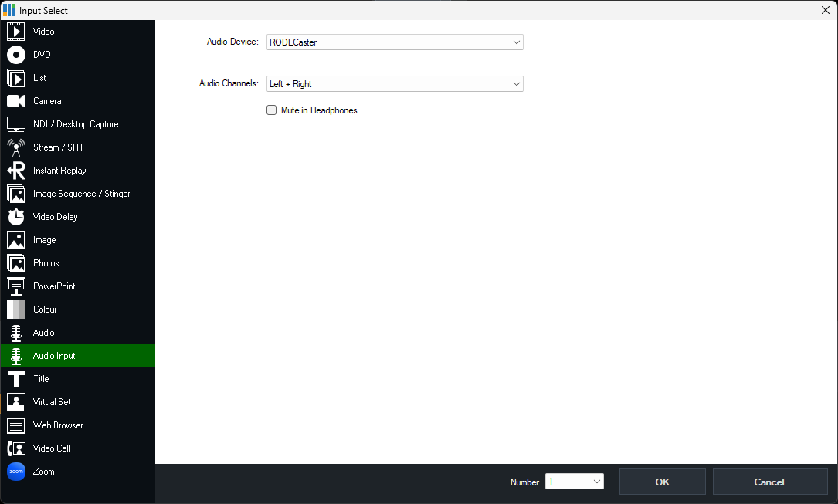Image resolution: width=838 pixels, height=504 pixels.
Task: Open the Audio Device dropdown
Action: point(395,42)
